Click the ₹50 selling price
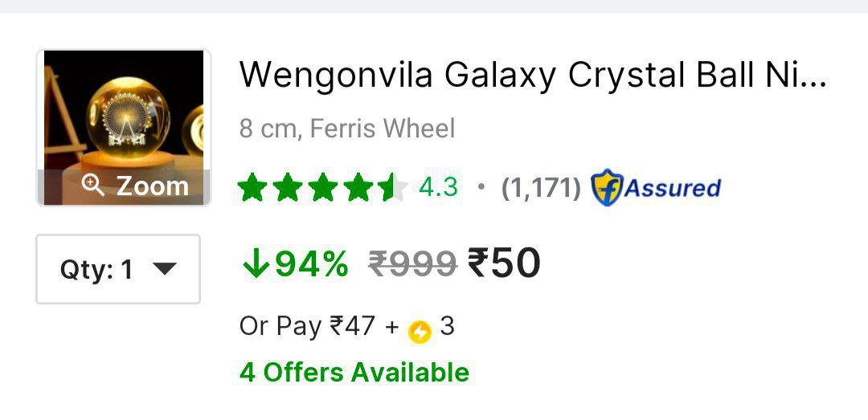This screenshot has height=420, width=868. point(504,263)
